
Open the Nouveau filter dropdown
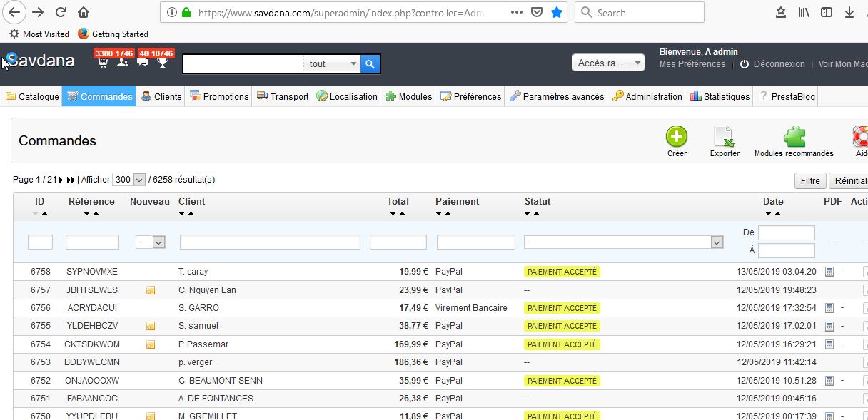coord(151,242)
